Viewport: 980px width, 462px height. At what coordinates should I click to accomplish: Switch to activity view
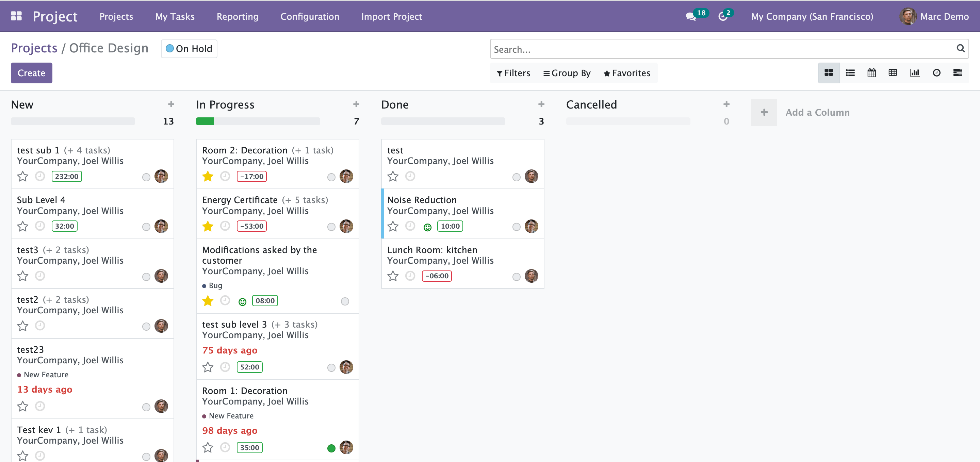[x=936, y=72]
